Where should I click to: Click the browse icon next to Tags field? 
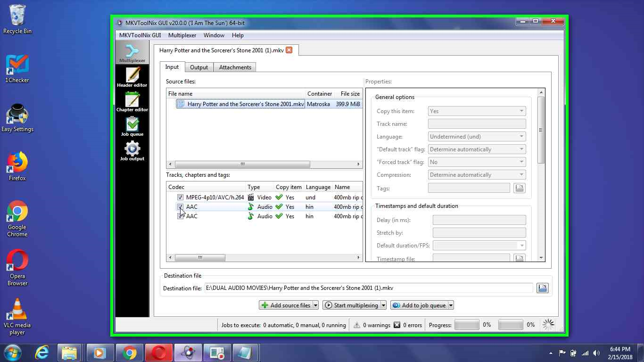click(x=519, y=188)
